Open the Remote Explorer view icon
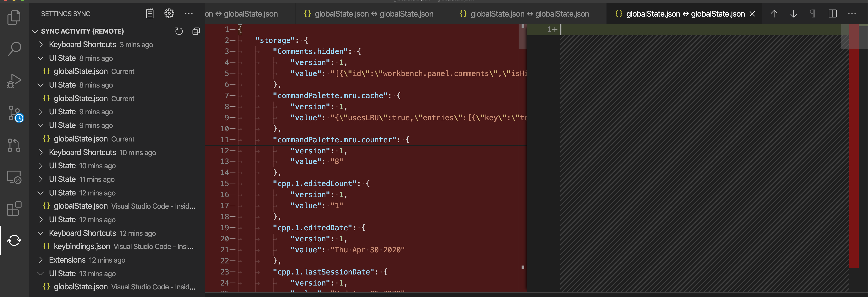Screen dimensions: 868x297 (x=14, y=177)
